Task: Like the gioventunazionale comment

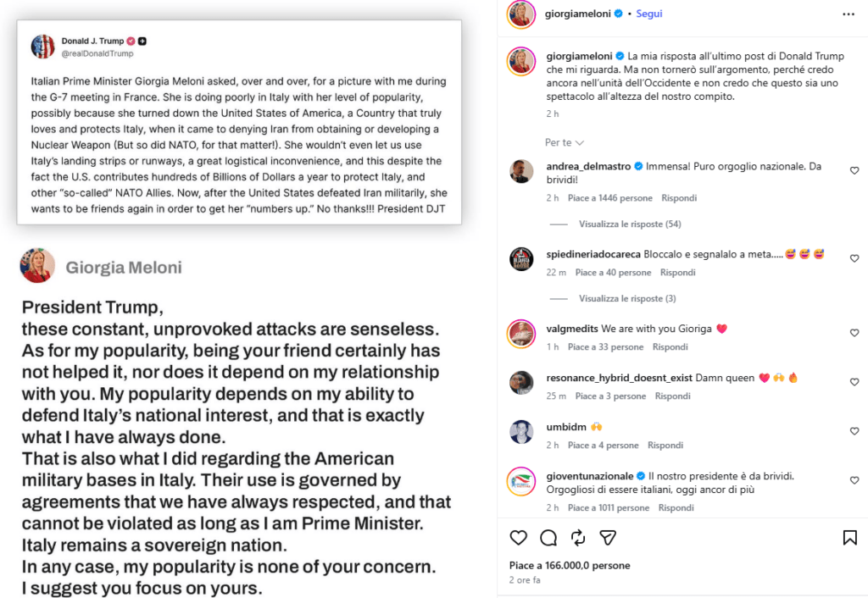Action: click(x=854, y=480)
